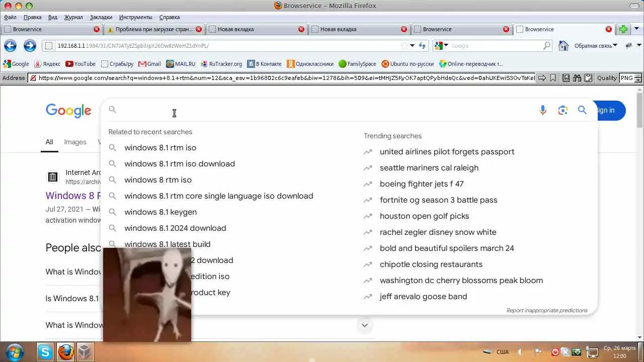Click the Firefox search magnifier icon
Screen dimensions: 644x362
click(x=547, y=46)
